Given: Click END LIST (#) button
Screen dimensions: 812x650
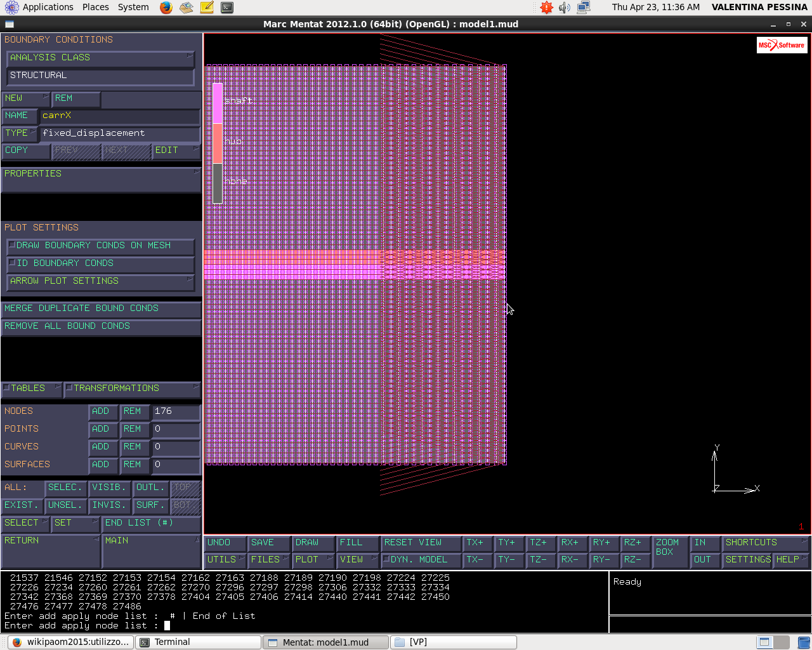Looking at the screenshot, I should coord(151,523).
